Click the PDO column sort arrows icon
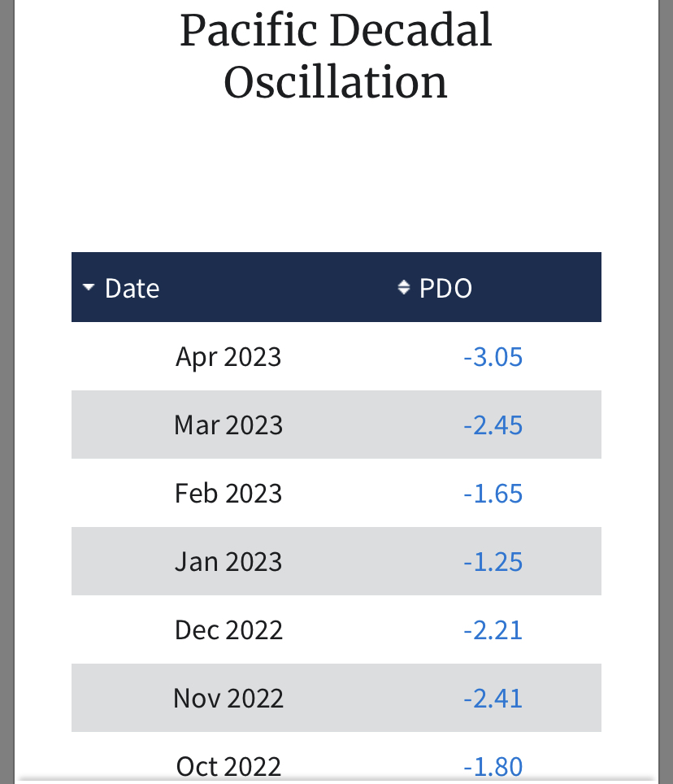 click(x=404, y=287)
